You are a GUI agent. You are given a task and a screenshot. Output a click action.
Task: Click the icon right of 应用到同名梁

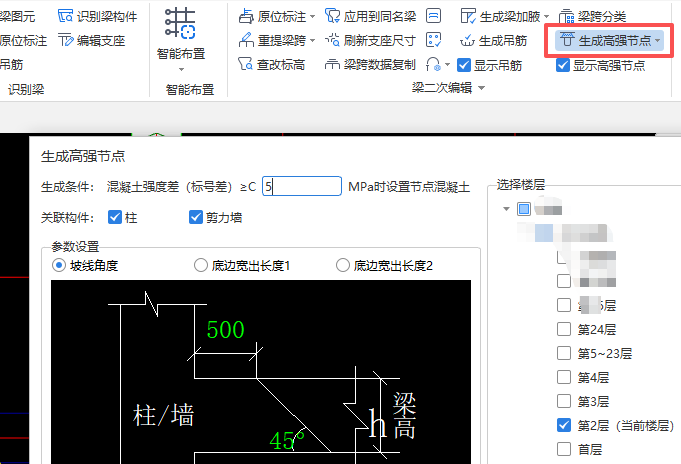433,16
